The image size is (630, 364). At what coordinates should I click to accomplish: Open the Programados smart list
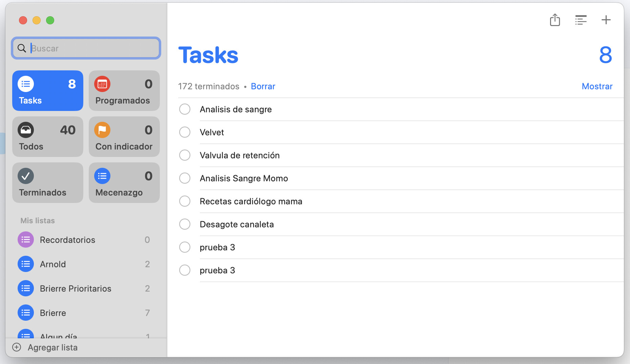coord(124,91)
